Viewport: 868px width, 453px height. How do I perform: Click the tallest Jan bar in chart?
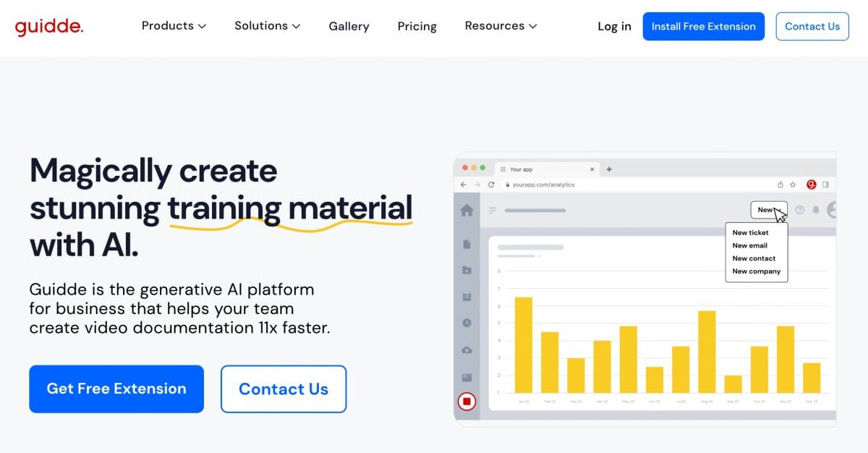point(524,344)
